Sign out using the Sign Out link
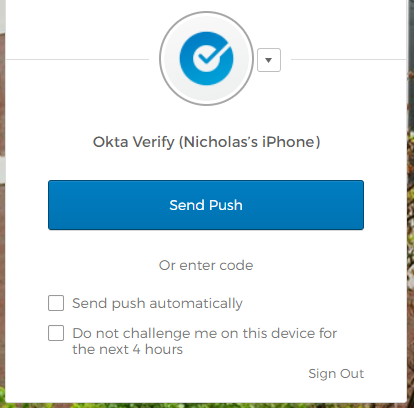Image resolution: width=414 pixels, height=408 pixels. 336,373
